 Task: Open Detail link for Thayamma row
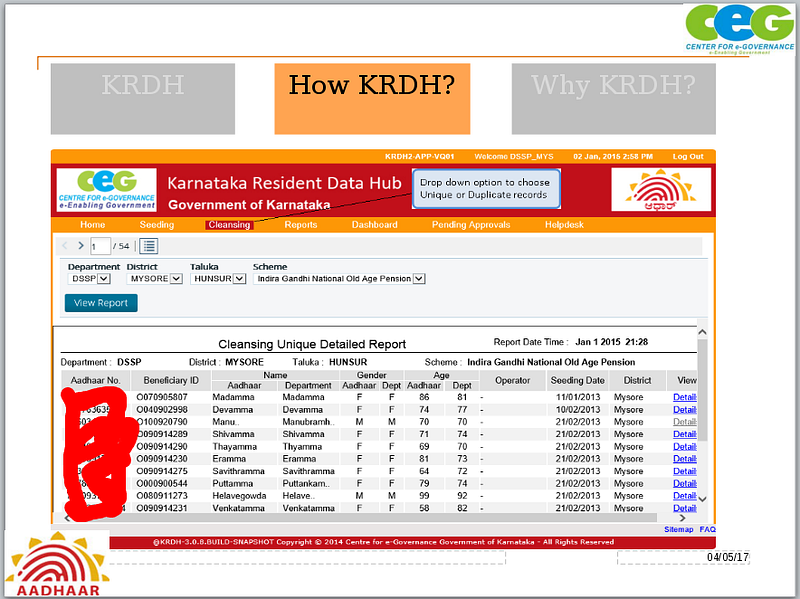(685, 446)
